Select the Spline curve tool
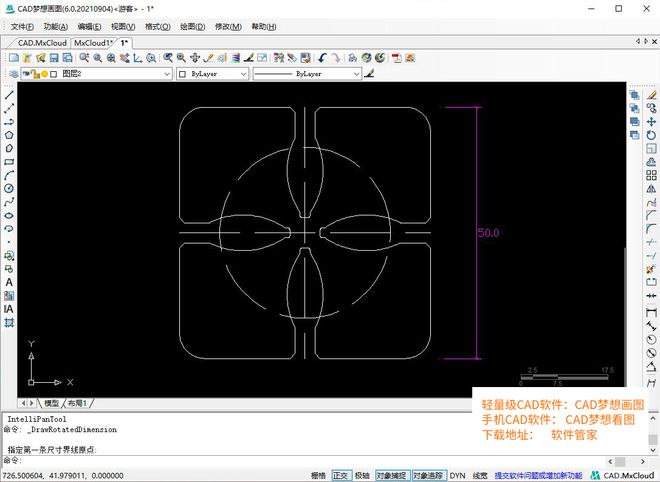Viewport: 660px width, 482px height. (x=9, y=202)
